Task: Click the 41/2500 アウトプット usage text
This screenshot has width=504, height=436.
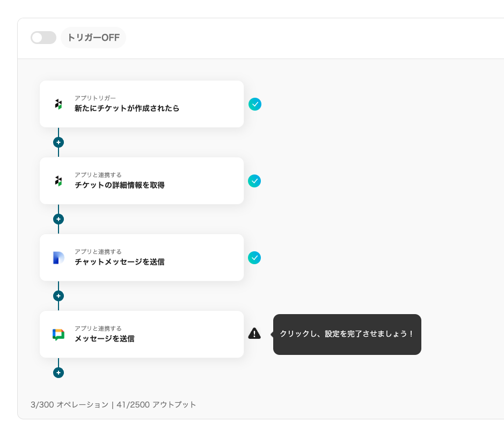Action: tap(156, 404)
